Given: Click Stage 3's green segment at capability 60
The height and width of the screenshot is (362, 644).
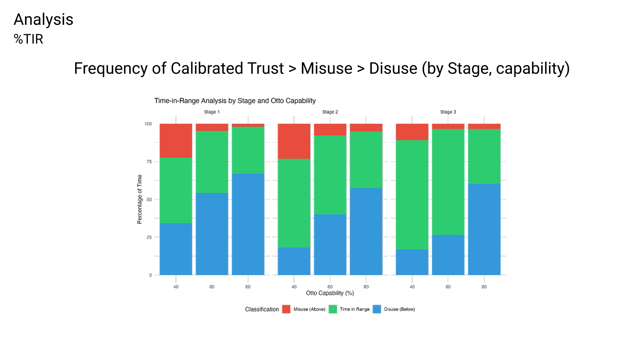Looking at the screenshot, I should pos(448,182).
